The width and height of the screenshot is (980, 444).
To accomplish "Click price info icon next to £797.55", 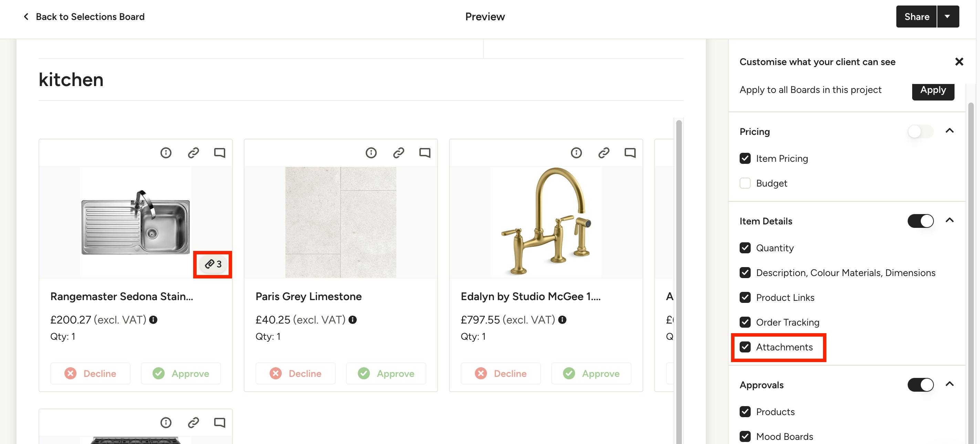I will (562, 320).
